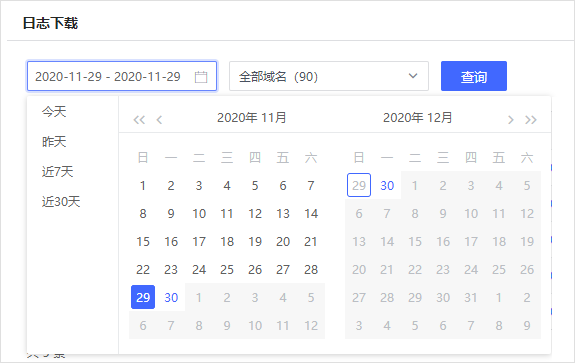Pick November 3 date cell
This screenshot has width=575, height=363.
[199, 186]
